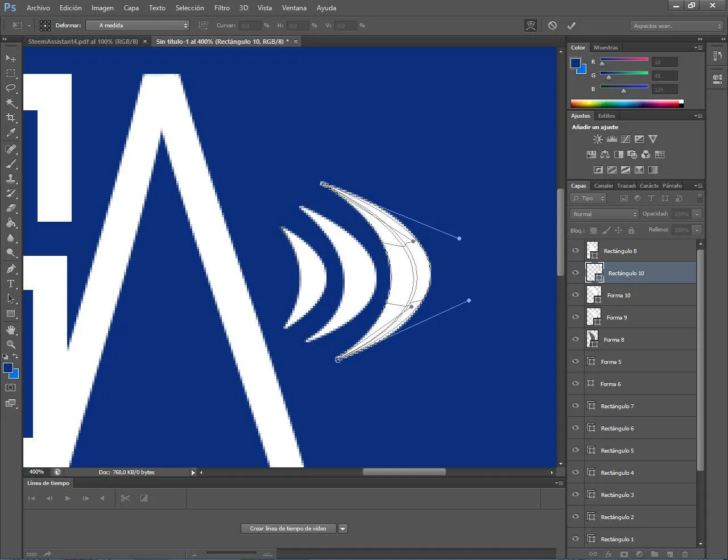Open the Opacidad value dropdown arrow
728x560 pixels.
(697, 214)
